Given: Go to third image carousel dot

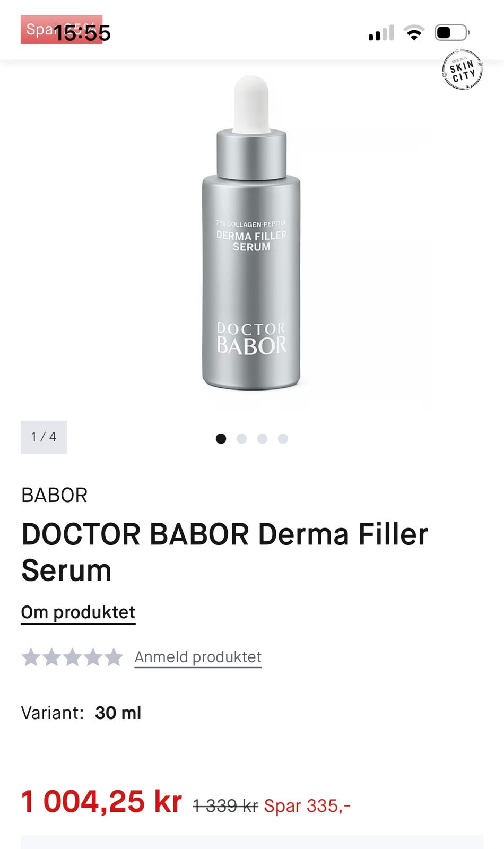Looking at the screenshot, I should [262, 438].
